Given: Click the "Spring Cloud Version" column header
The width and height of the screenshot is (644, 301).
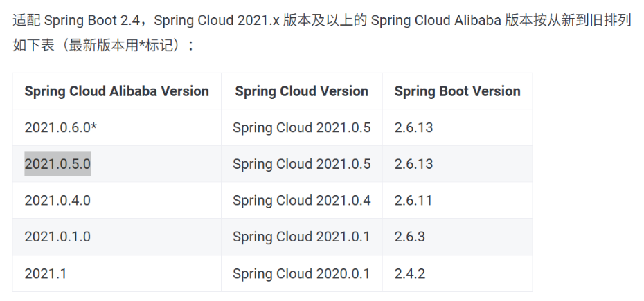Looking at the screenshot, I should [301, 91].
